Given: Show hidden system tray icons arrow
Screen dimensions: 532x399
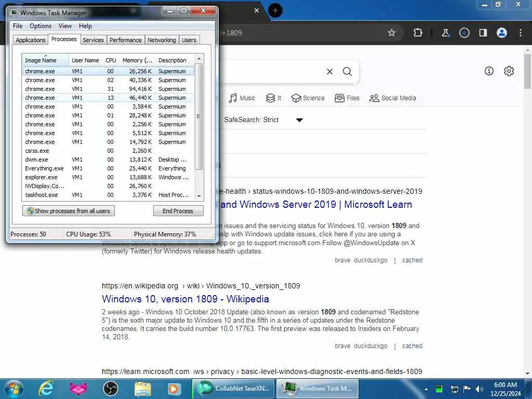Looking at the screenshot, I should click(x=426, y=389).
